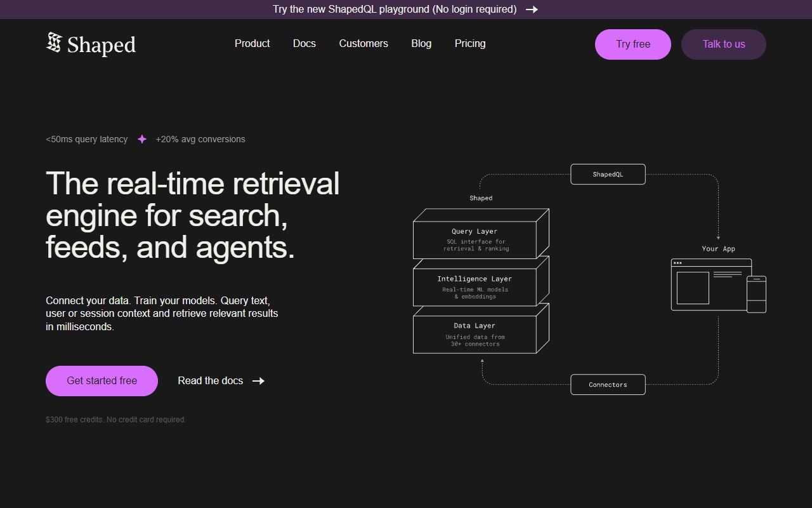This screenshot has height=508, width=812.
Task: Go to the Customers page
Action: point(363,43)
